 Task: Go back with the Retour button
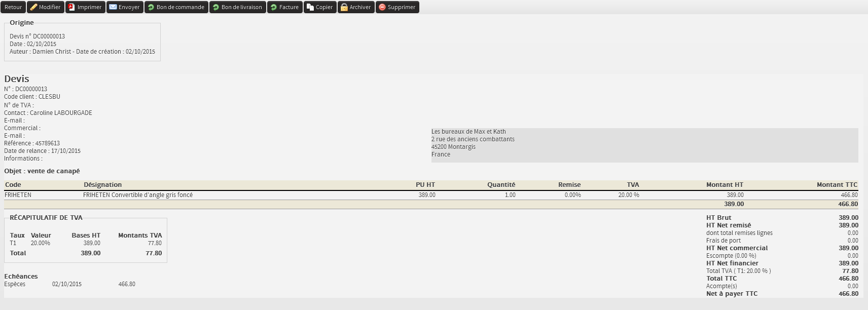click(13, 7)
